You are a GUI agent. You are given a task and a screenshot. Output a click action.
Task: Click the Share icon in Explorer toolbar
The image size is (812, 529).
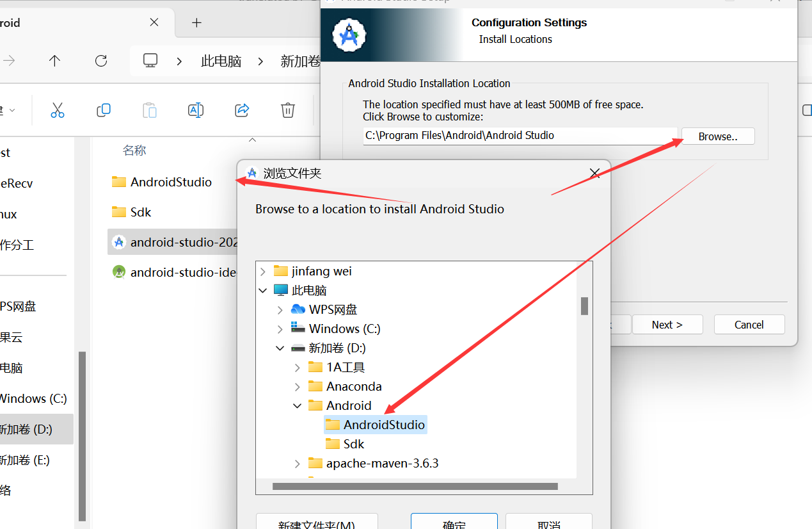click(x=242, y=110)
